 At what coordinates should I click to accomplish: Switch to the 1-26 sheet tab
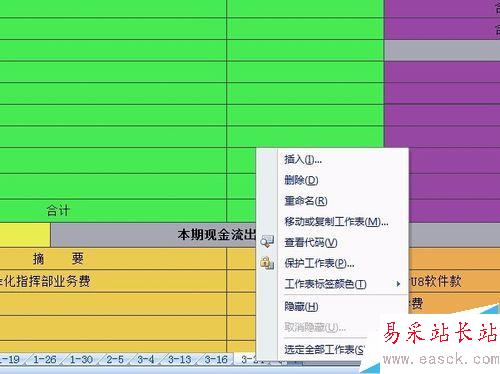(45, 360)
